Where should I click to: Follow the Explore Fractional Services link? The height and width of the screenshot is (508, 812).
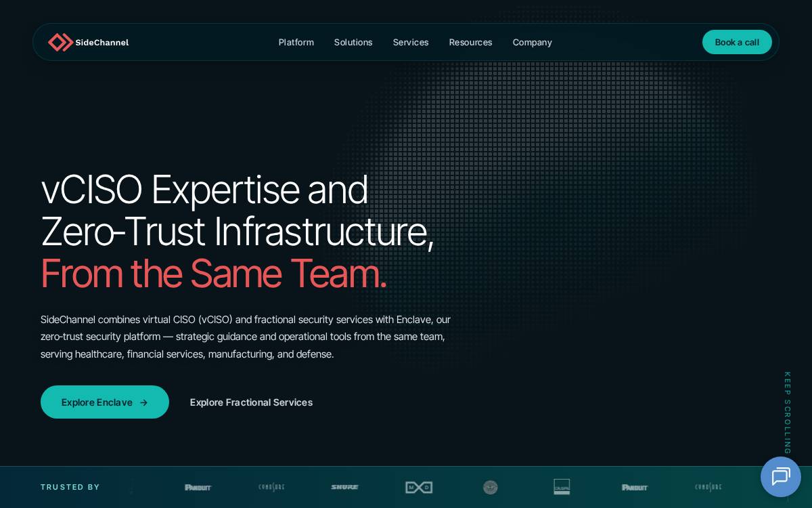click(x=251, y=402)
